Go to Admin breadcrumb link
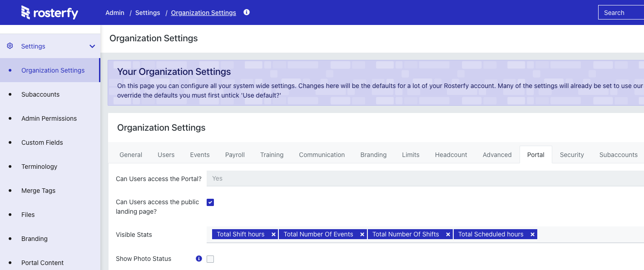 click(115, 13)
